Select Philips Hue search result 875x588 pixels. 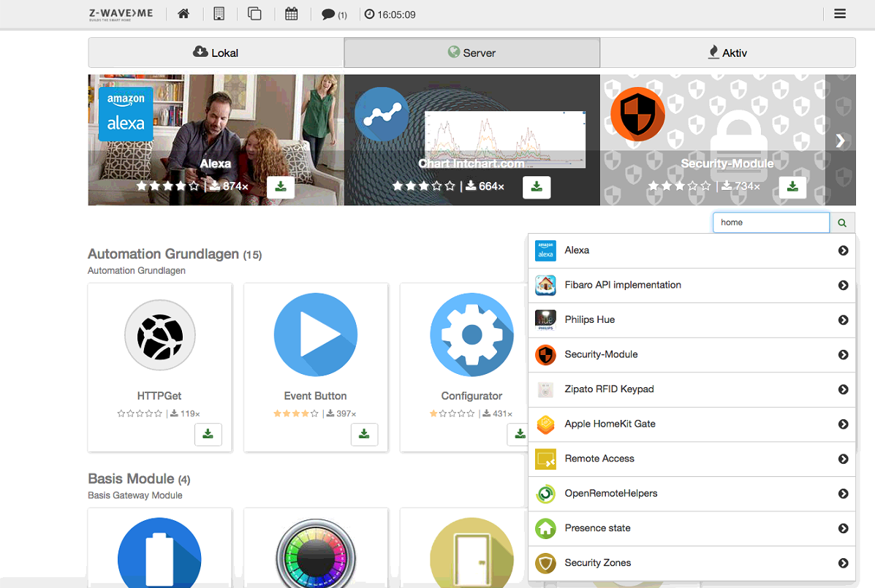coord(692,320)
